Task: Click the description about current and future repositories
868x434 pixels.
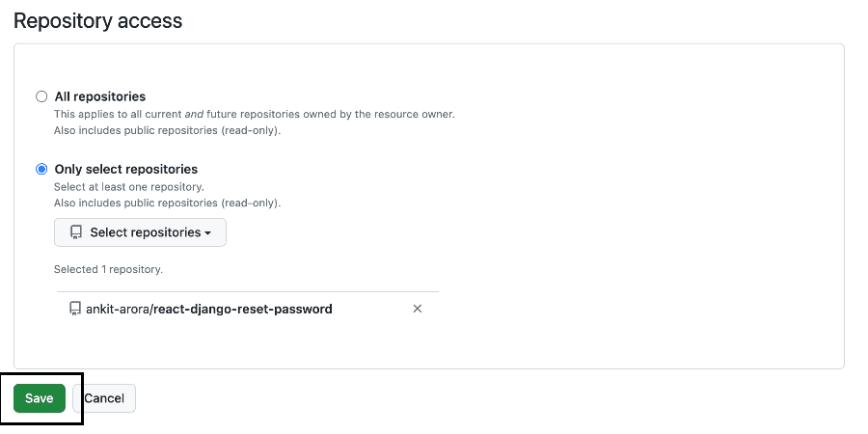Action: click(x=254, y=115)
